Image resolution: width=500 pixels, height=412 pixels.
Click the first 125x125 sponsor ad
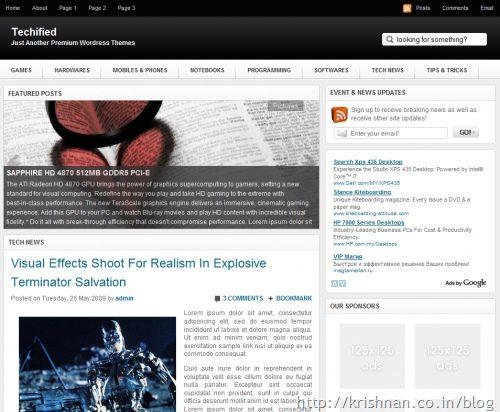372,356
